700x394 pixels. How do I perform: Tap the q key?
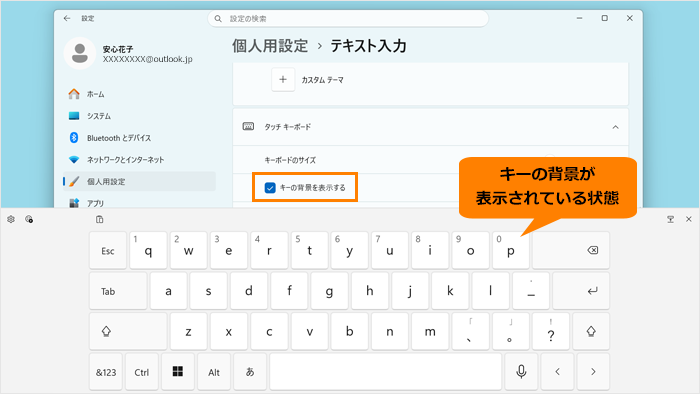point(148,250)
